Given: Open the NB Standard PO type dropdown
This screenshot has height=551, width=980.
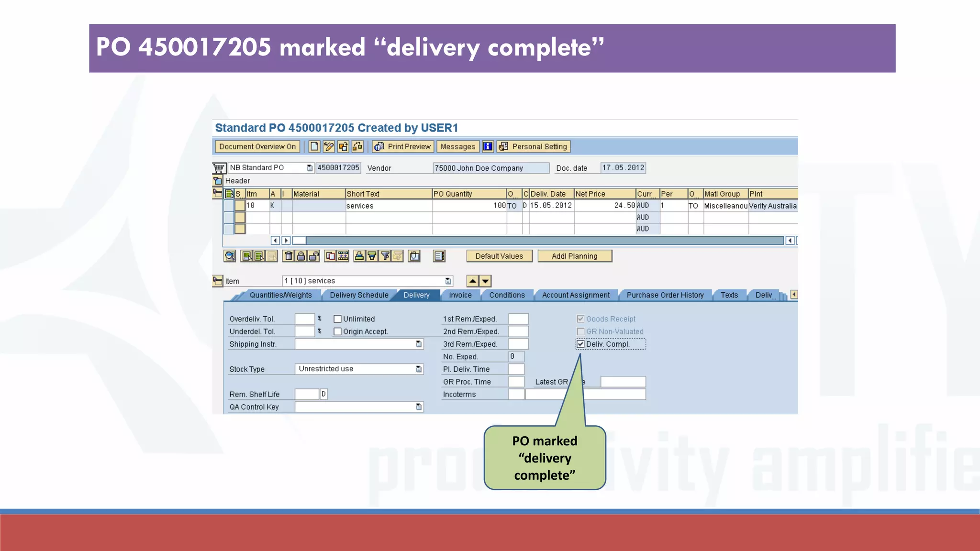Looking at the screenshot, I should pos(310,168).
